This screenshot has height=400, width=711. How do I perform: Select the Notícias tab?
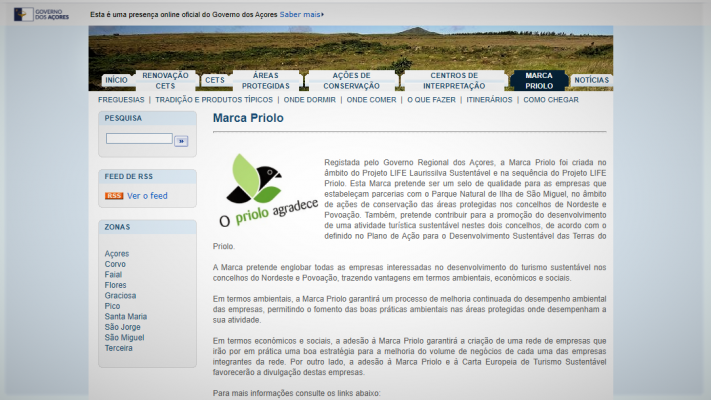click(591, 80)
